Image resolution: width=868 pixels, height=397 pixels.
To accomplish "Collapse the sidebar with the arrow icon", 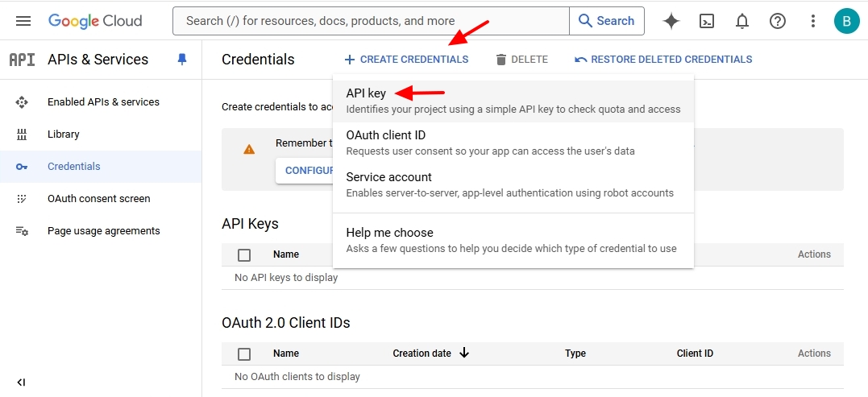I will coord(21,382).
